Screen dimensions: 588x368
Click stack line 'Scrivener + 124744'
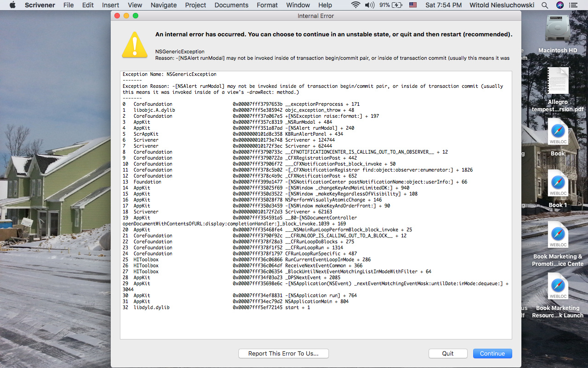(x=310, y=140)
